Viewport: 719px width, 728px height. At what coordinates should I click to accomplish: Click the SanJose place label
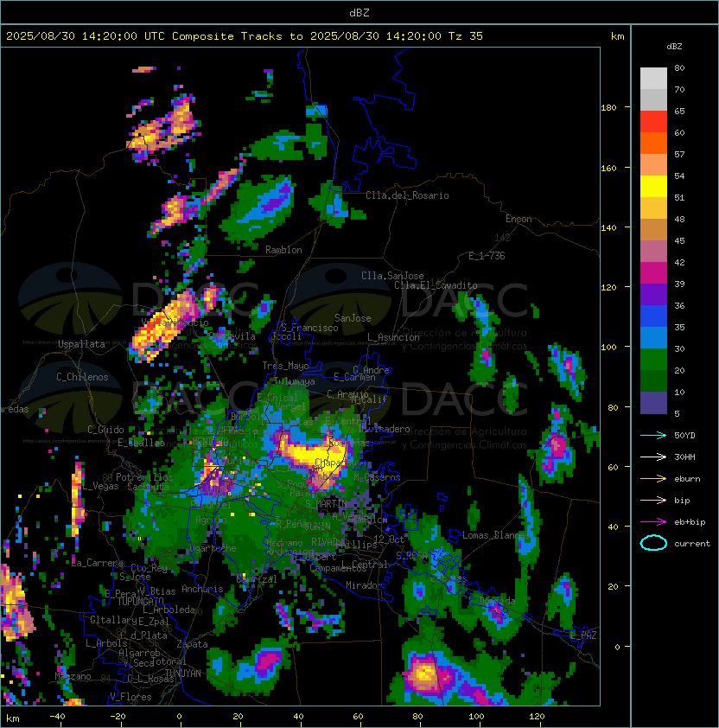pyautogui.click(x=353, y=318)
